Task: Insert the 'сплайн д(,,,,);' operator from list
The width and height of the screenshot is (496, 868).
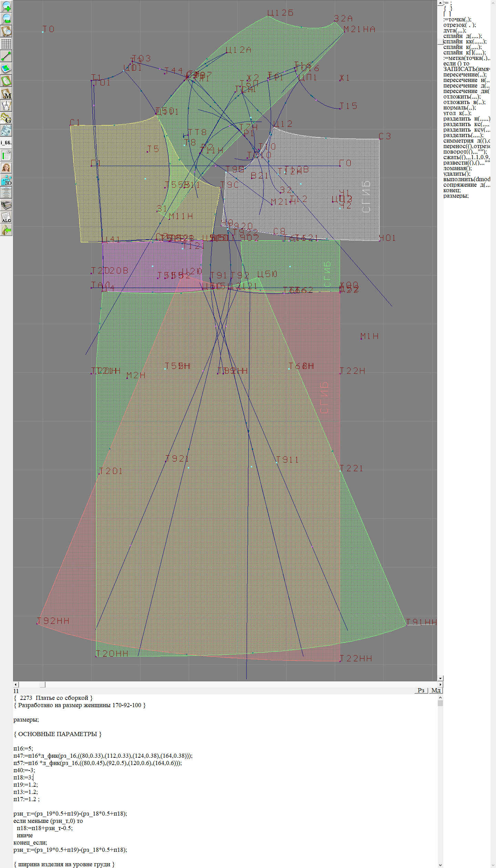Action: (x=462, y=36)
